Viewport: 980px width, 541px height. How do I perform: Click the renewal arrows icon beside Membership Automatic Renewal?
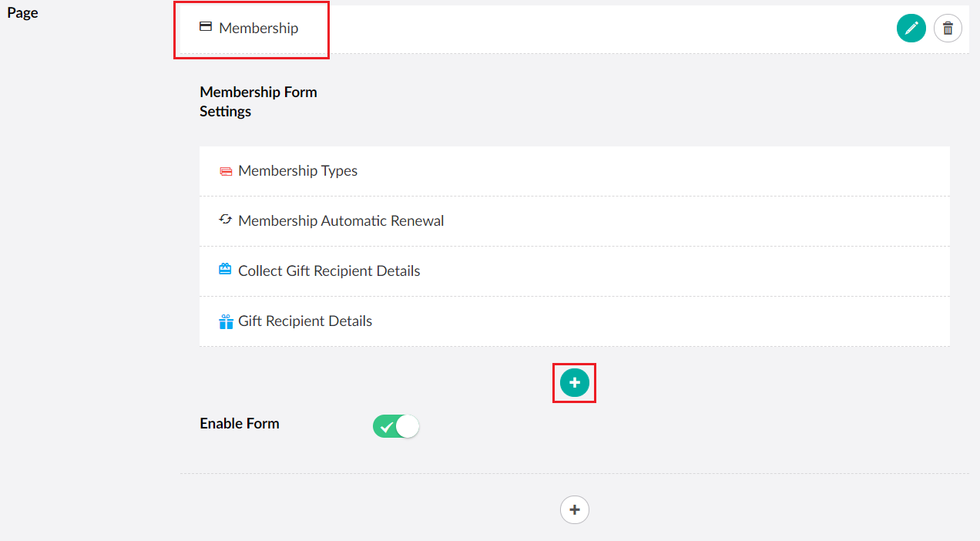[225, 220]
